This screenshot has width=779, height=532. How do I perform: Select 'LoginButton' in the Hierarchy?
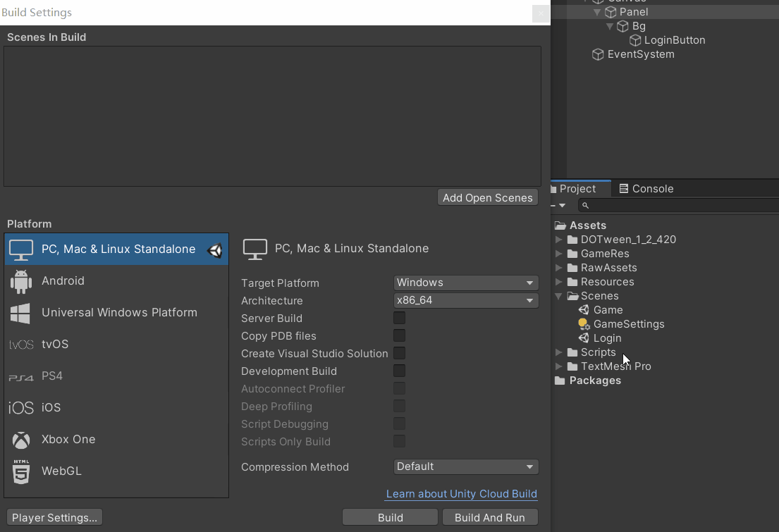675,40
